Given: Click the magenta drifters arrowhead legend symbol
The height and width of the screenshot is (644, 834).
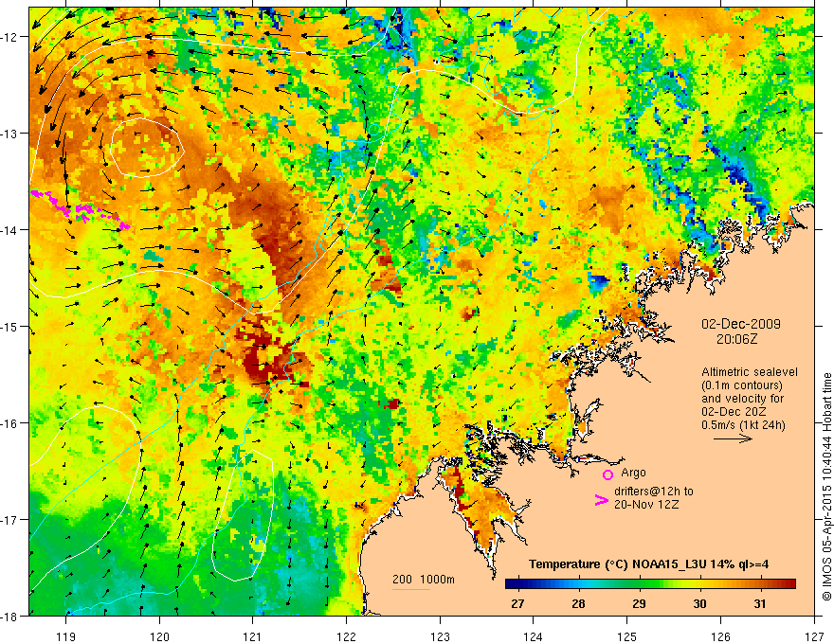Looking at the screenshot, I should pos(601,500).
